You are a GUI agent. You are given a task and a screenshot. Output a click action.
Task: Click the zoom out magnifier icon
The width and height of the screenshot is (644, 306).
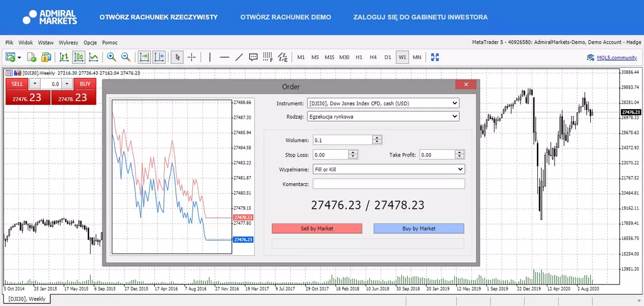126,57
